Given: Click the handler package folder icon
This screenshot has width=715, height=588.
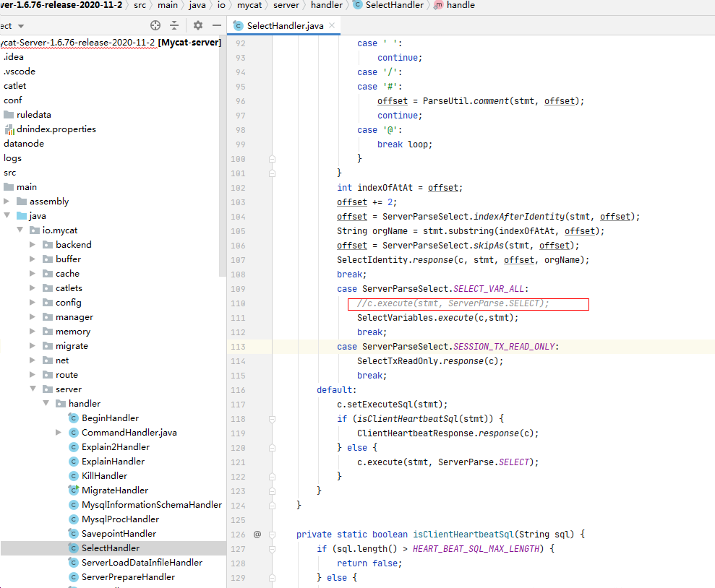Looking at the screenshot, I should coord(61,404).
